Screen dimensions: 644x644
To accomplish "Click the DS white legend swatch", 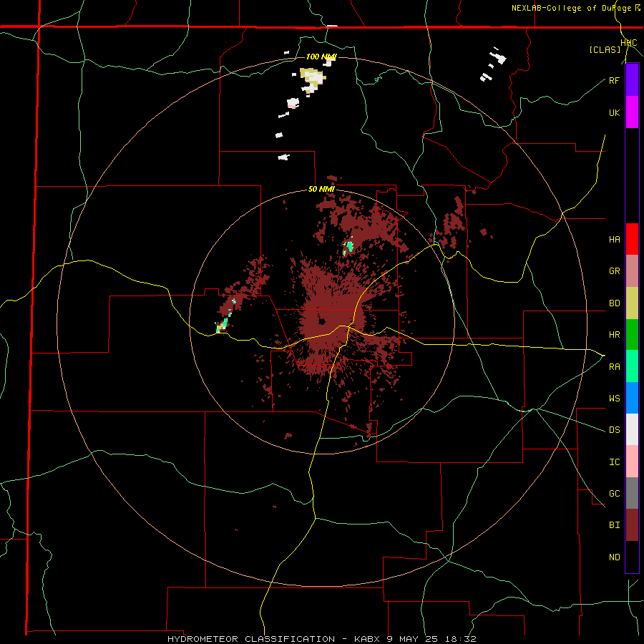I will [632, 429].
